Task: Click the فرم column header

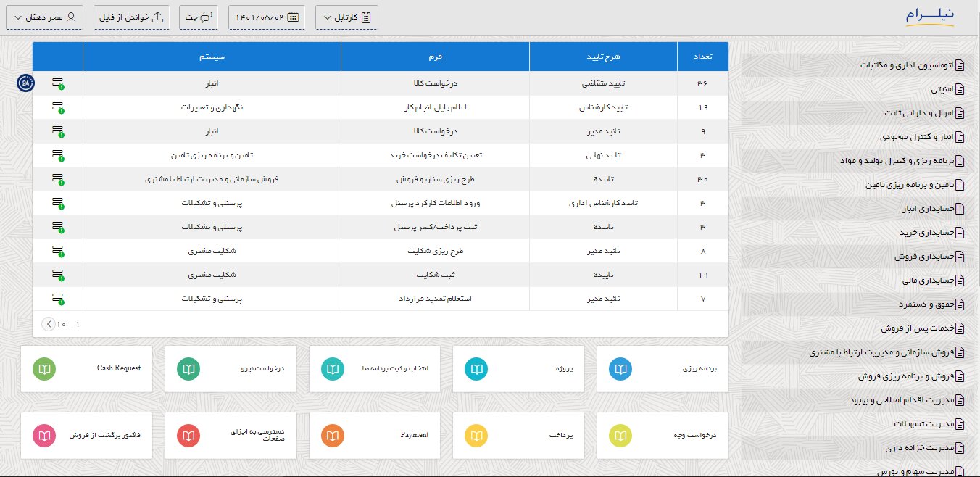Action: [x=435, y=57]
